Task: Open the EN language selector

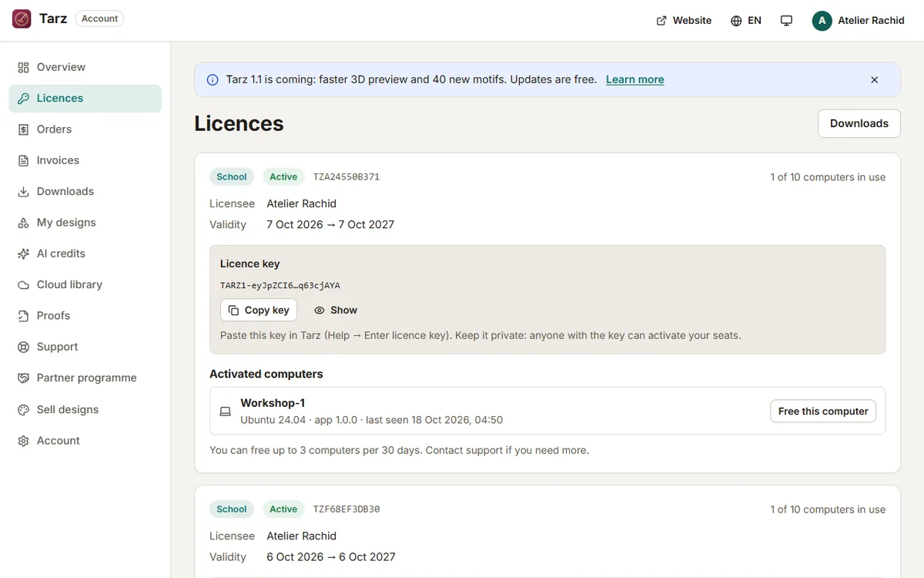Action: pos(746,21)
